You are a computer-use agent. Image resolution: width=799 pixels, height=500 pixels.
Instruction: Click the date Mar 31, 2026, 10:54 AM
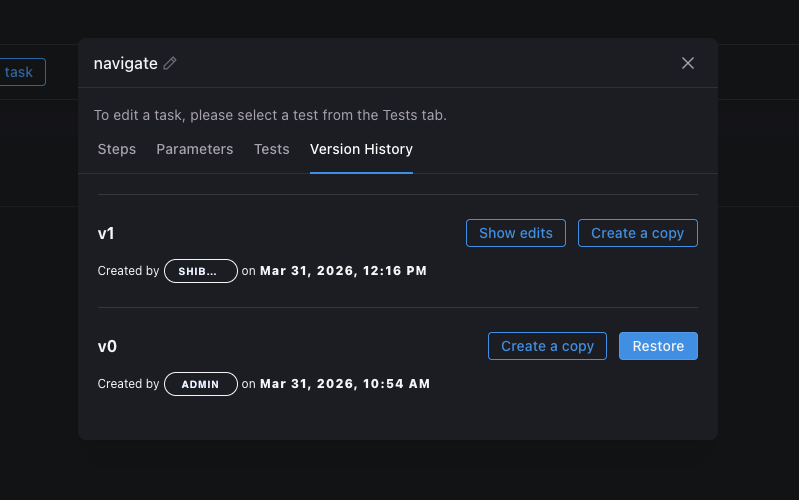tap(345, 384)
